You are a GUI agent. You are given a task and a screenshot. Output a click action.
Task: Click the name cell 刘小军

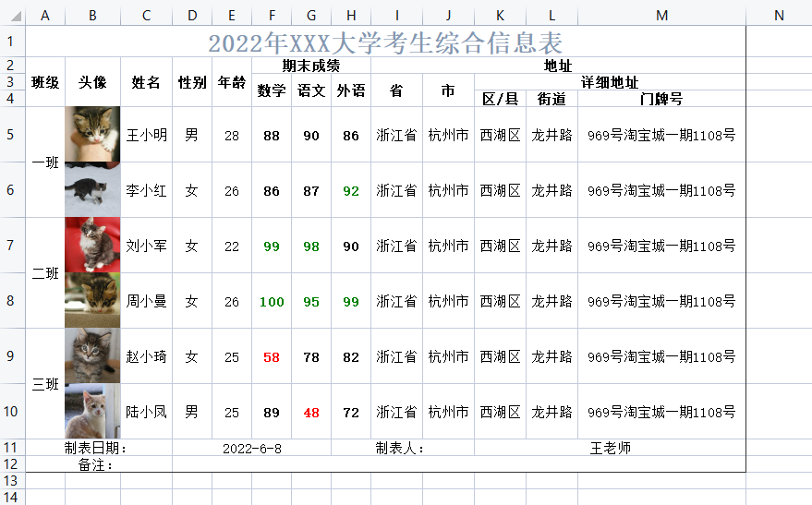click(x=147, y=246)
